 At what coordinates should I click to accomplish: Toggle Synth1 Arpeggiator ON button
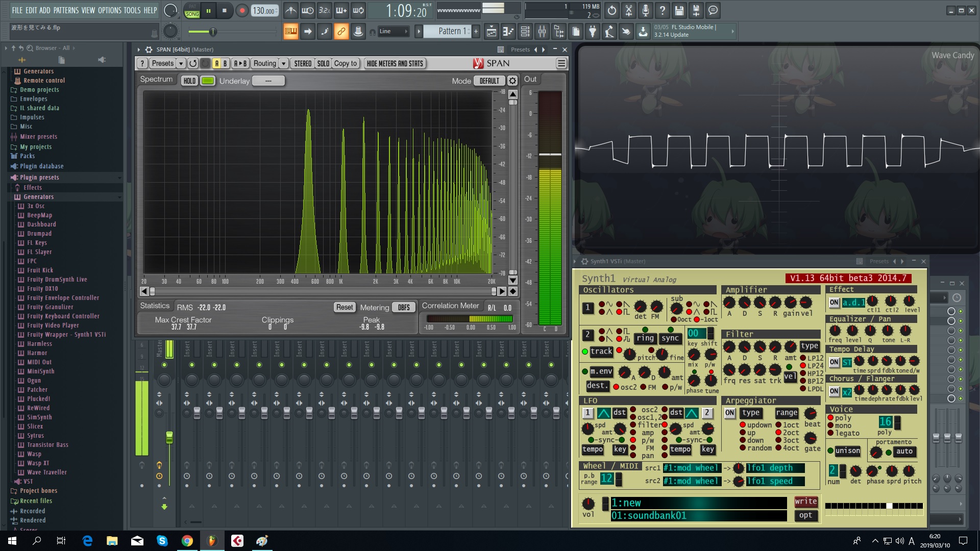[730, 413]
